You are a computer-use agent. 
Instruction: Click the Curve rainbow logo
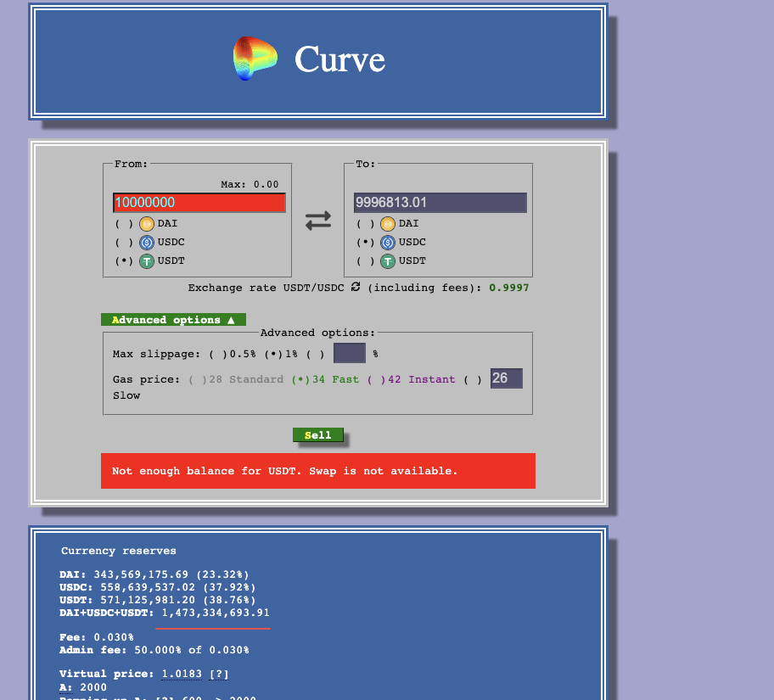pyautogui.click(x=255, y=59)
